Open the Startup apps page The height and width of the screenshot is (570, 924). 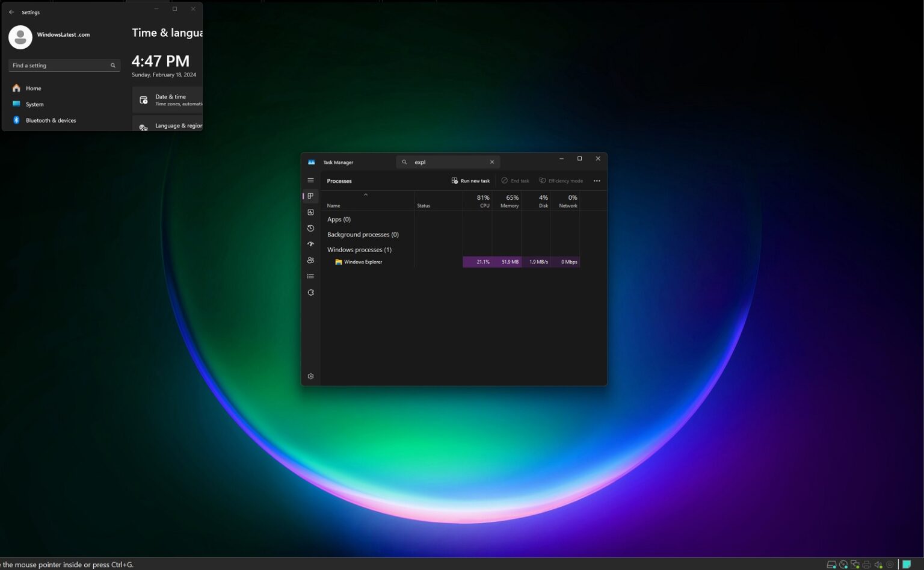pos(310,244)
